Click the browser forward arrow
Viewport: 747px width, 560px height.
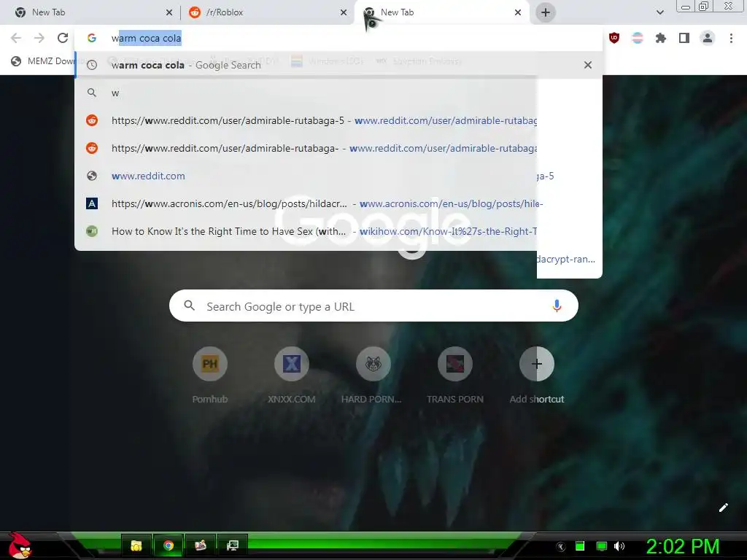[x=39, y=38]
